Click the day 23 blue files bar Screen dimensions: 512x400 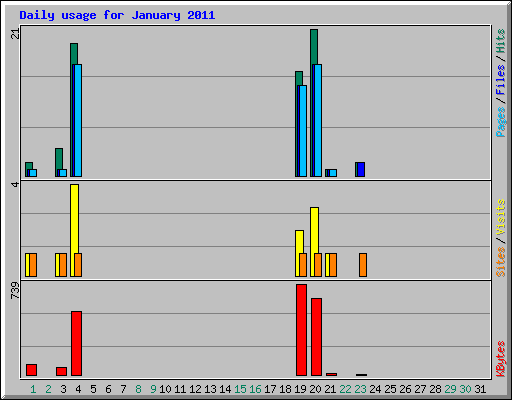click(x=361, y=170)
